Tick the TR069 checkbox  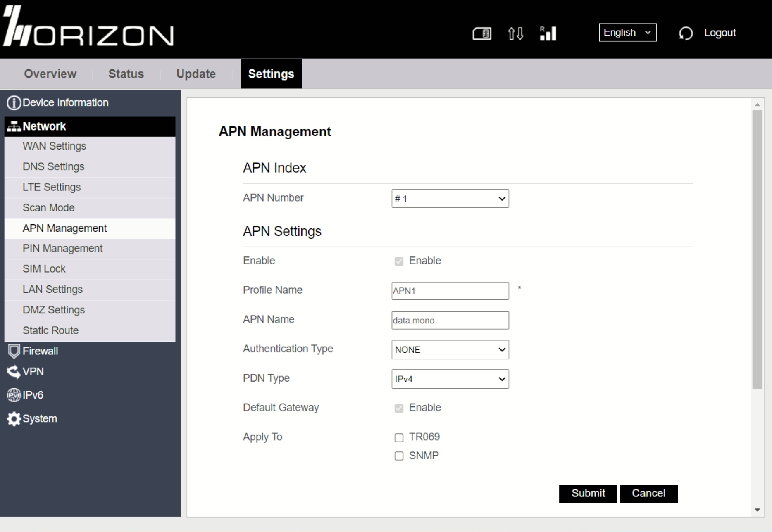399,437
